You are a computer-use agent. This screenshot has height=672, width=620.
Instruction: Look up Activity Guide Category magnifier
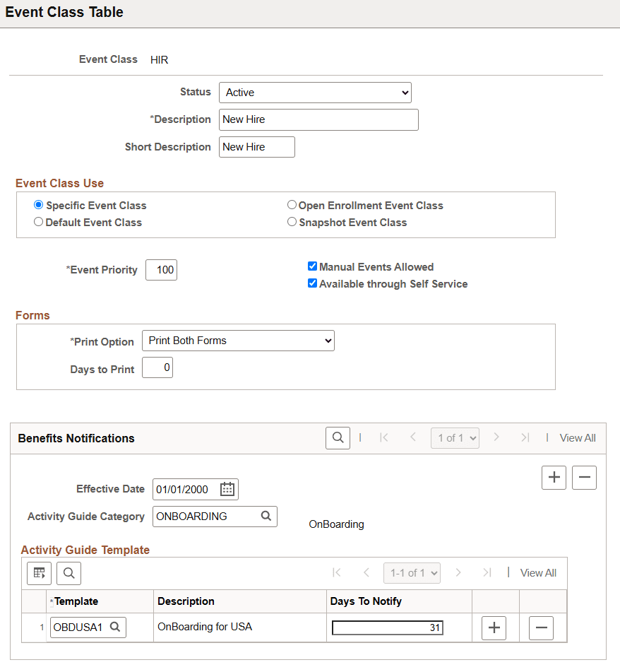coord(266,516)
